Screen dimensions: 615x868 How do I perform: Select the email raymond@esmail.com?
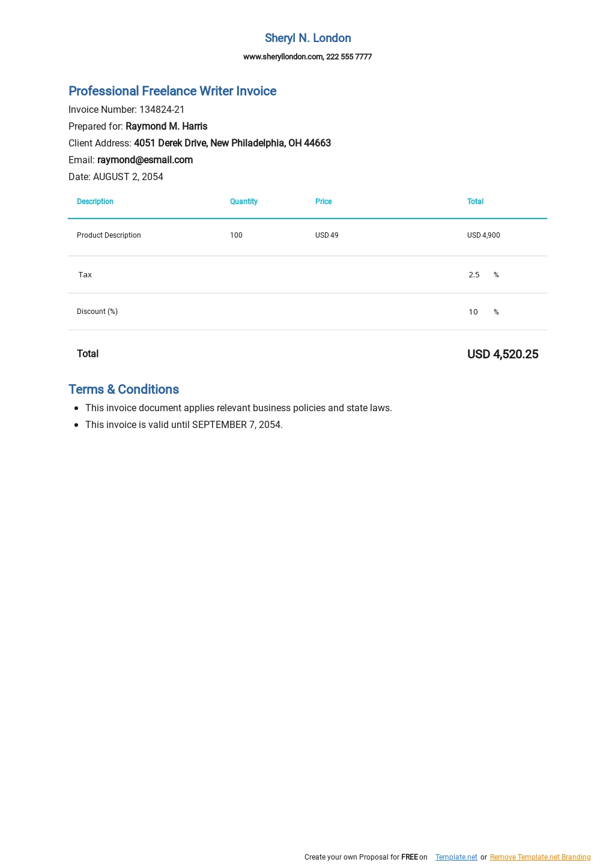[145, 160]
